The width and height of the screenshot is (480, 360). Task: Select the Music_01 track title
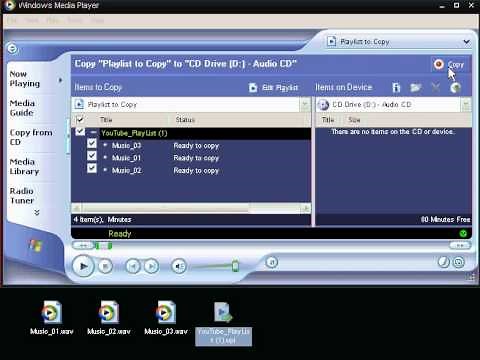pyautogui.click(x=126, y=158)
